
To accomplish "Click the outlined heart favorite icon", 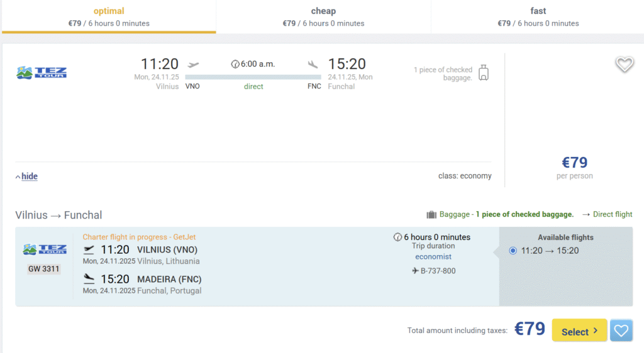I will pyautogui.click(x=624, y=64).
